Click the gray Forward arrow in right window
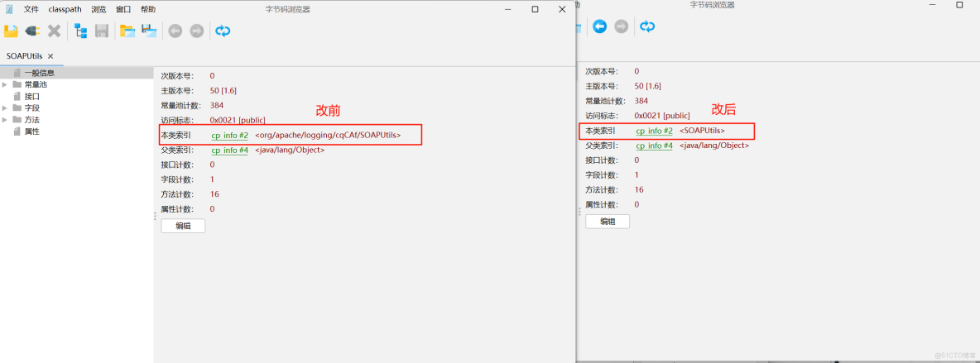This screenshot has width=980, height=363. coord(622,26)
